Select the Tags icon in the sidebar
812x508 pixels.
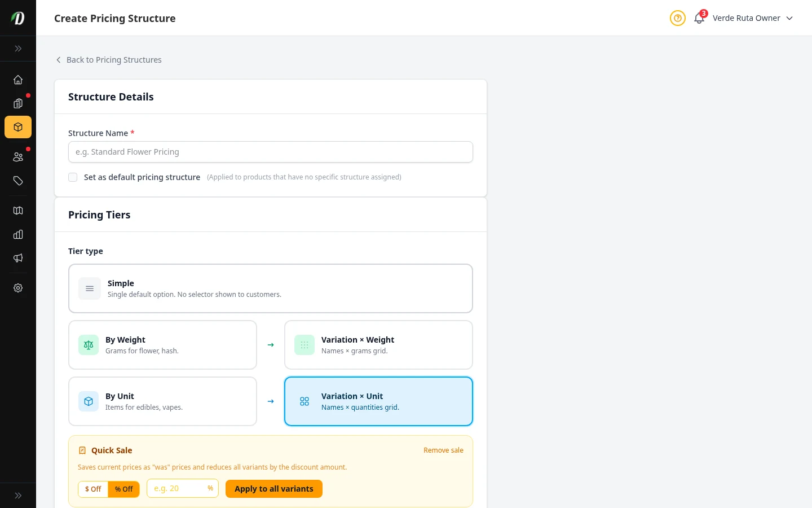pos(18,181)
